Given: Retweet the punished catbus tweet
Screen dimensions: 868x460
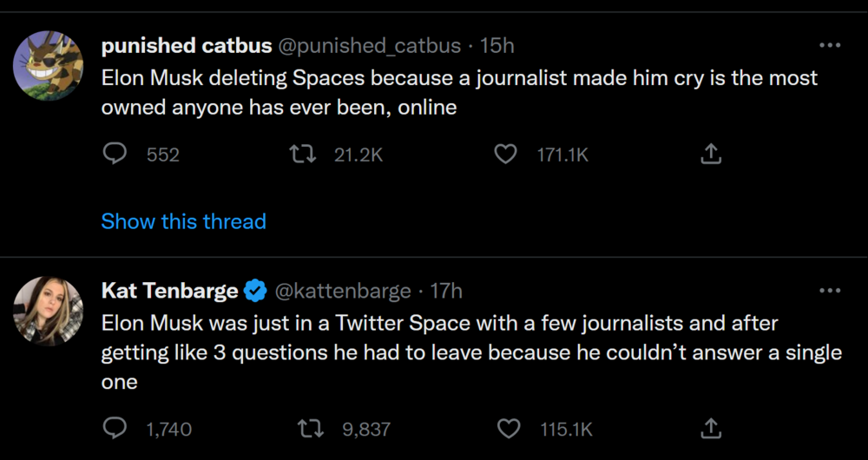Looking at the screenshot, I should click(302, 154).
